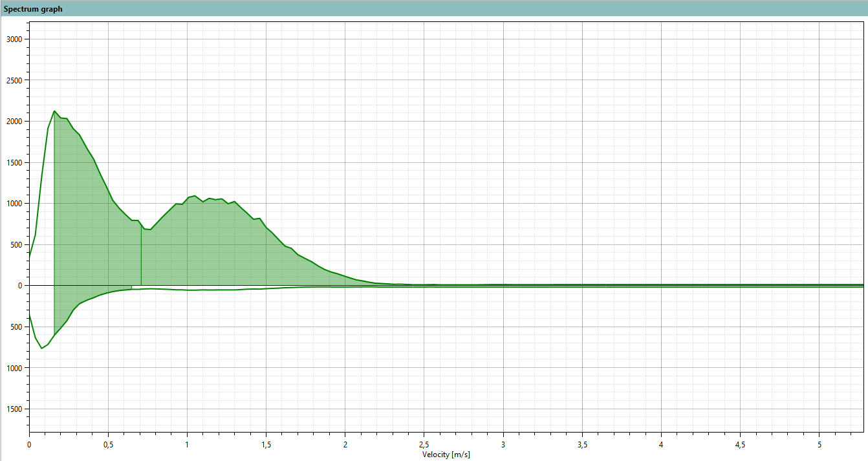Click the 4 tick label on velocity axis

(661, 445)
